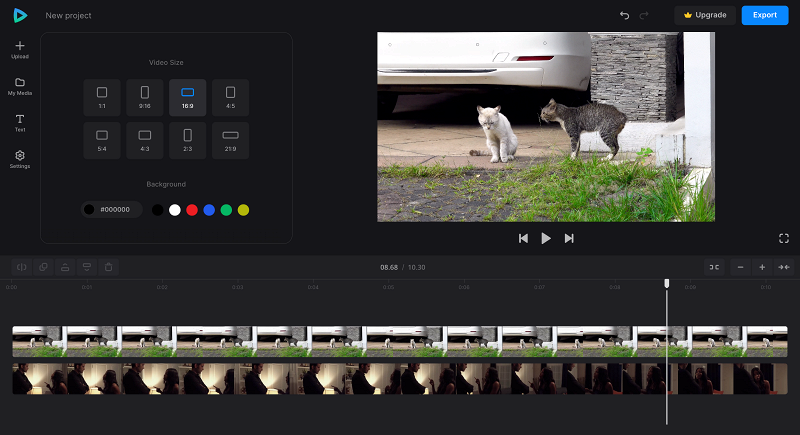Click the 0:05 mark on timeline ruler
This screenshot has height=435, width=800.
(388, 287)
